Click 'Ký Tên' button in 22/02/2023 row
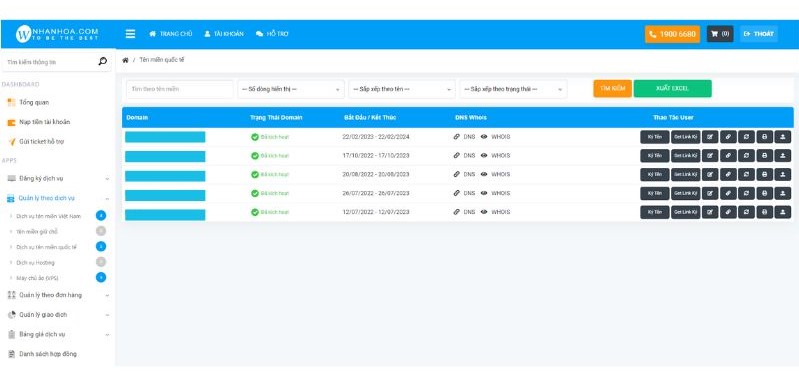 (x=655, y=137)
